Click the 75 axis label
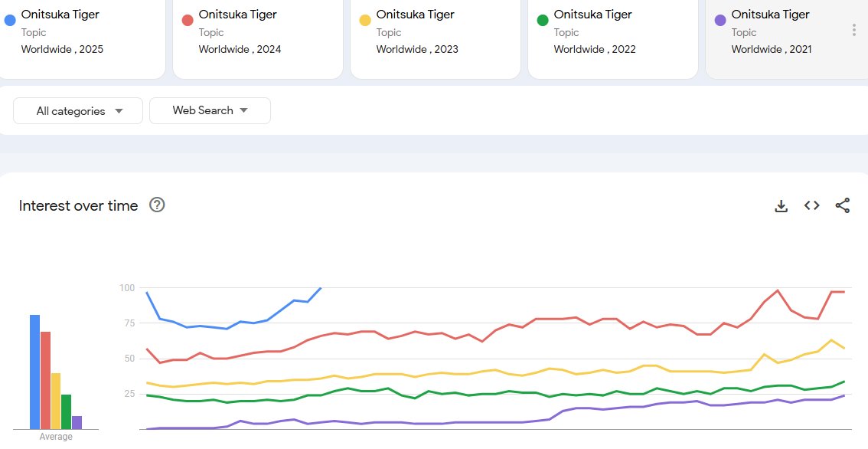This screenshot has width=868, height=449. pyautogui.click(x=129, y=323)
